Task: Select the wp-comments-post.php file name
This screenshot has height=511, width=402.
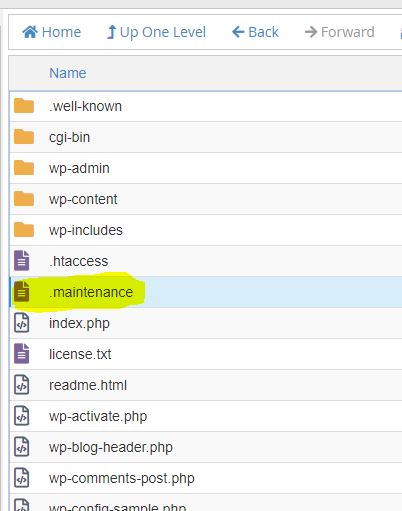Action: 122,479
